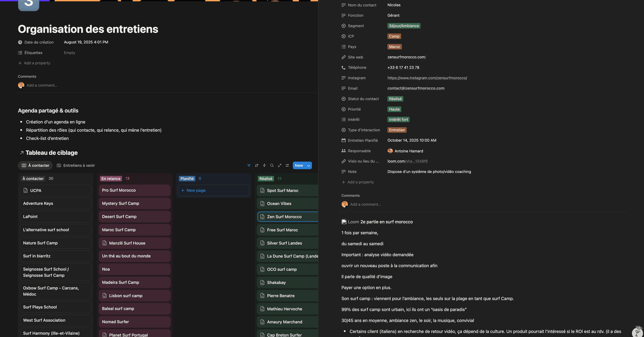Expand the dropdown arrow on the New button

click(x=309, y=166)
